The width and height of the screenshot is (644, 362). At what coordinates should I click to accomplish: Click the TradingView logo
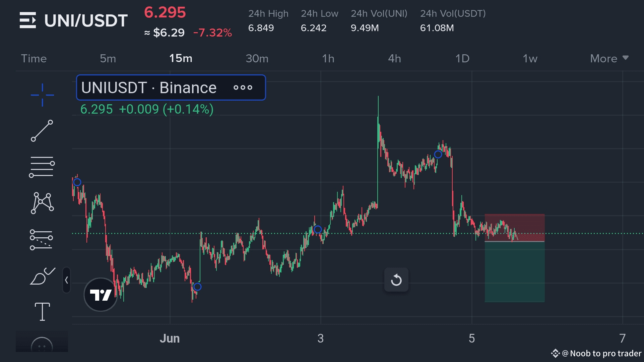(x=101, y=295)
